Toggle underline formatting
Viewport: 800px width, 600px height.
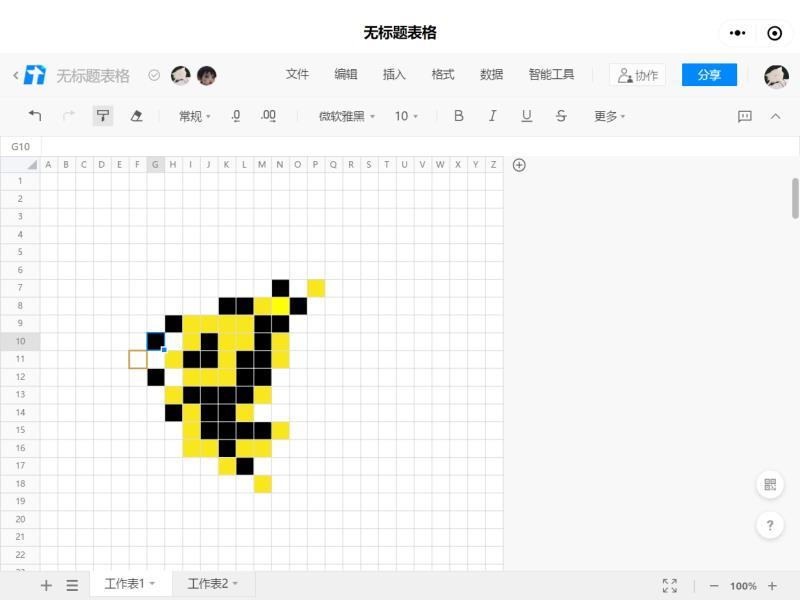point(527,116)
